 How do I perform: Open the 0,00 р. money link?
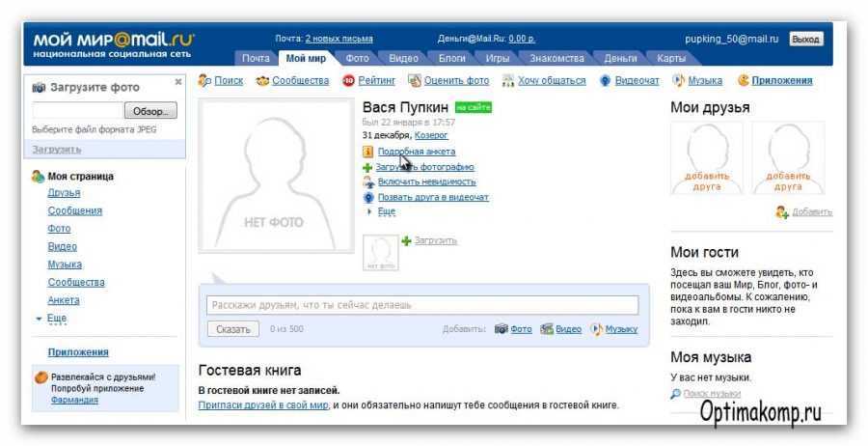pos(522,39)
